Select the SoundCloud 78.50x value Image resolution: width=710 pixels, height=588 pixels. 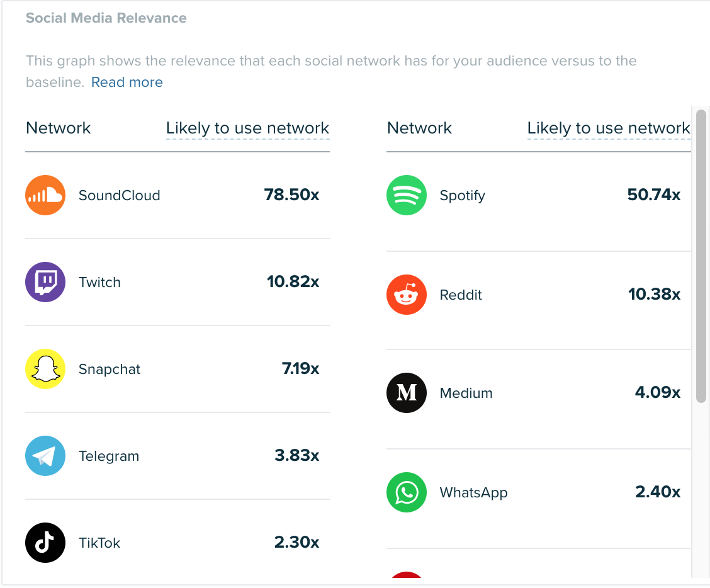291,195
